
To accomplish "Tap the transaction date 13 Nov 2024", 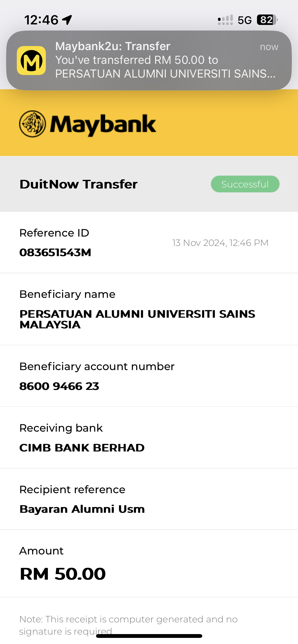I will [x=220, y=243].
